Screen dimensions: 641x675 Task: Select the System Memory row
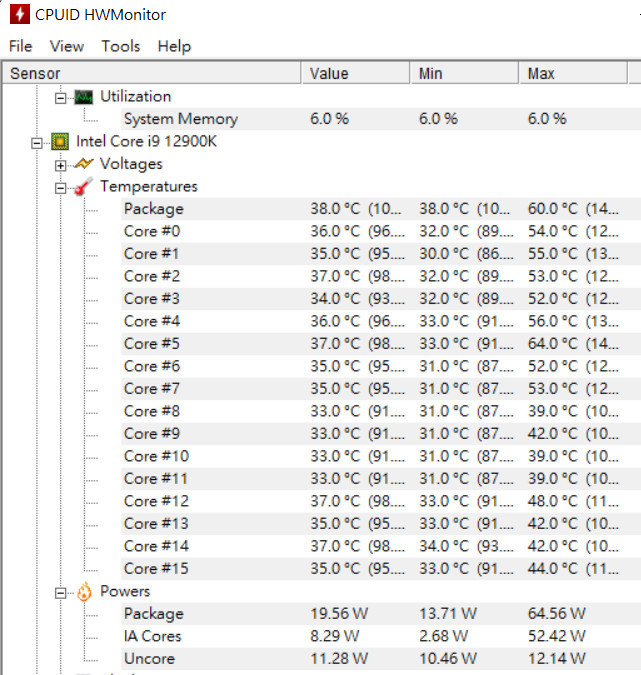click(381, 119)
